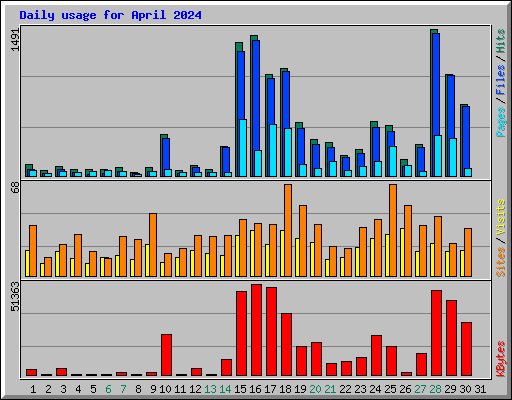Click green weekend day label 7
Screen dimensions: 512x400
pyautogui.click(x=123, y=389)
